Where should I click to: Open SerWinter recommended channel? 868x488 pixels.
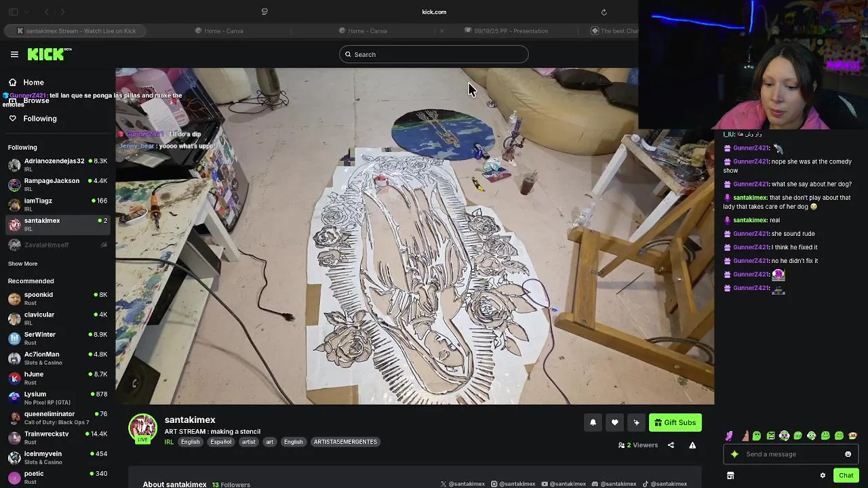(58, 338)
